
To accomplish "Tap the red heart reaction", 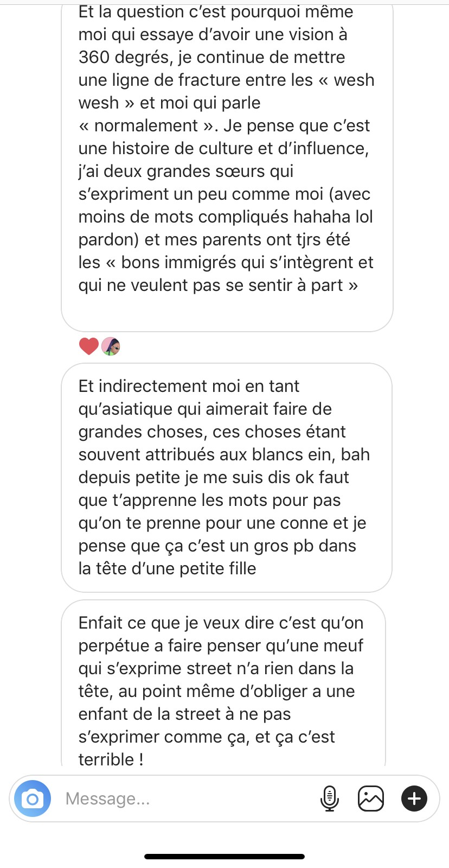I will click(x=89, y=346).
